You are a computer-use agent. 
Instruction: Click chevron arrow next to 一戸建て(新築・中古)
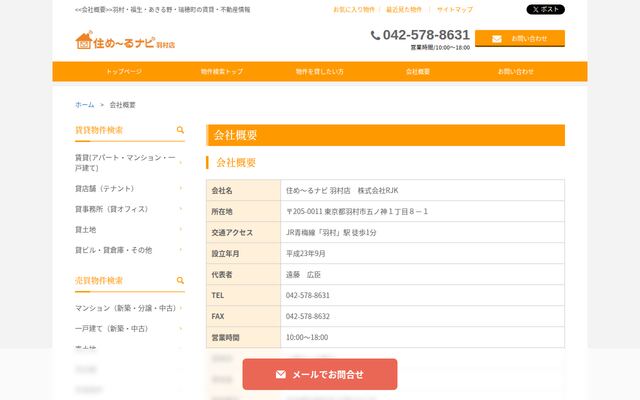(181, 329)
